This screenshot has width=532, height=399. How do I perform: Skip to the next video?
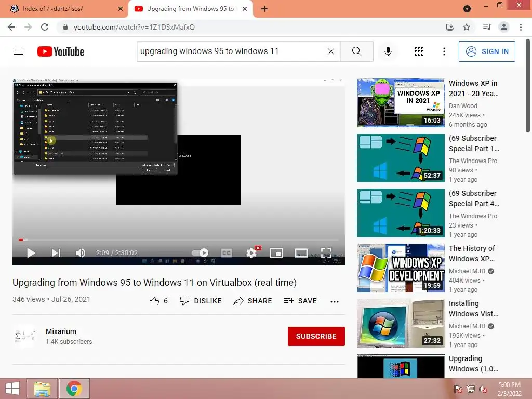[56, 253]
